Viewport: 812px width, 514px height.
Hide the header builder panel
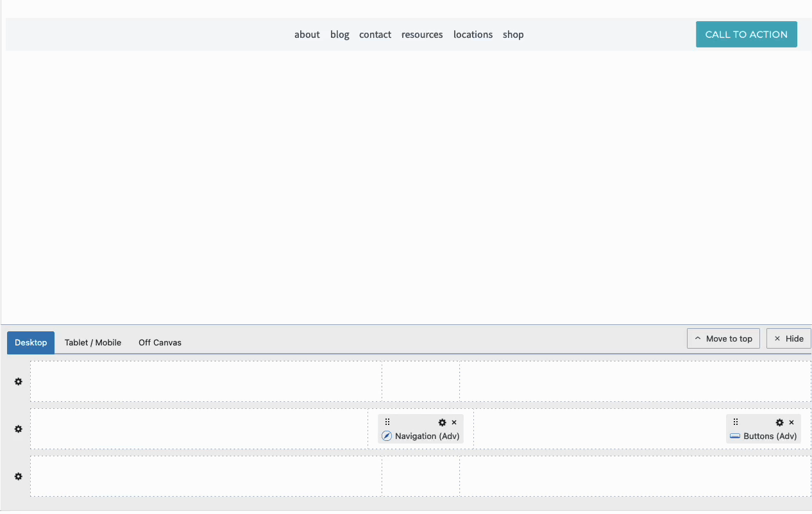pyautogui.click(x=788, y=338)
